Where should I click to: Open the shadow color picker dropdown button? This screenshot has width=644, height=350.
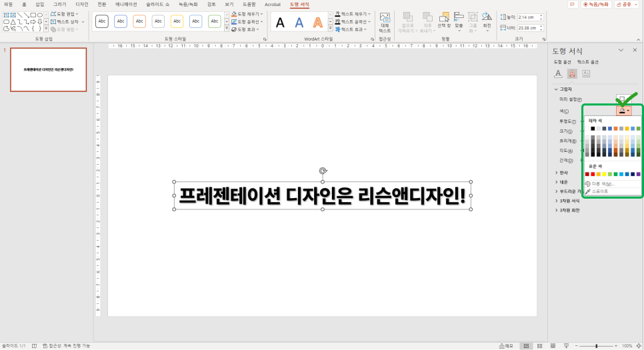point(624,111)
